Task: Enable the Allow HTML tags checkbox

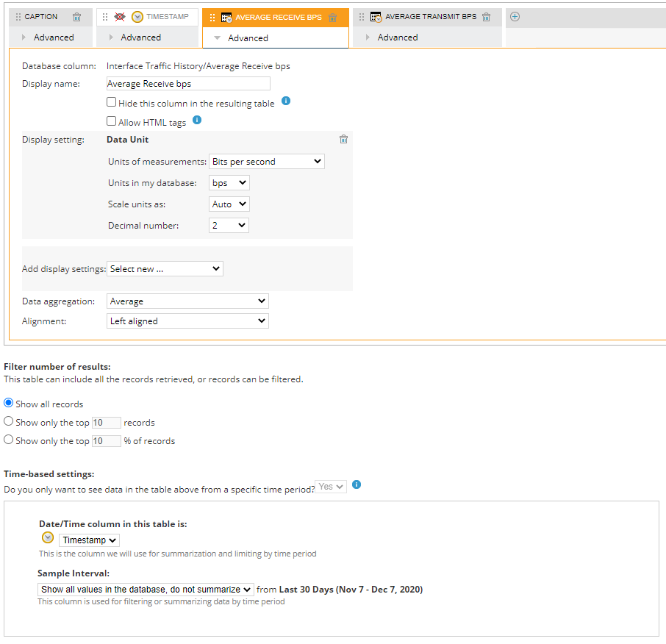Action: click(x=111, y=121)
